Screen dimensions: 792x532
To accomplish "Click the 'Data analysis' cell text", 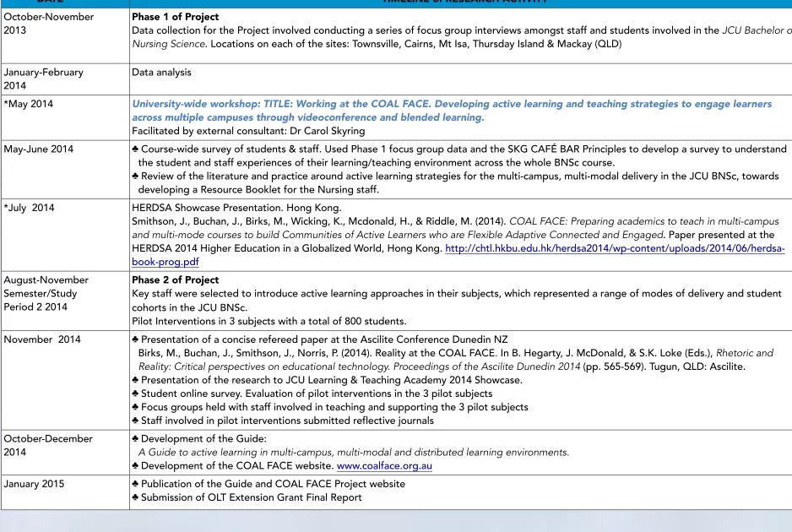I will (x=161, y=73).
